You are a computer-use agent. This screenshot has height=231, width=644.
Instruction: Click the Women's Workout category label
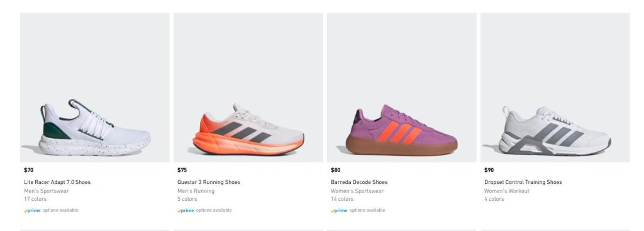507,191
